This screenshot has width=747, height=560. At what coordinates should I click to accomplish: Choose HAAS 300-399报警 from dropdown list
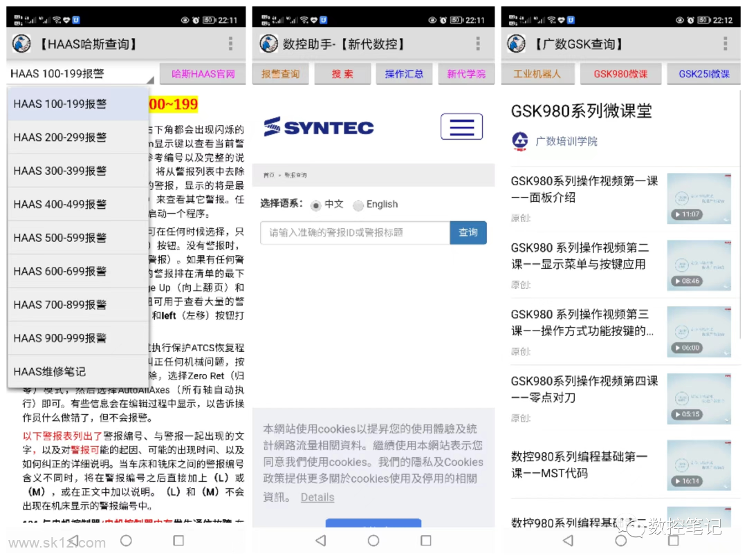79,171
